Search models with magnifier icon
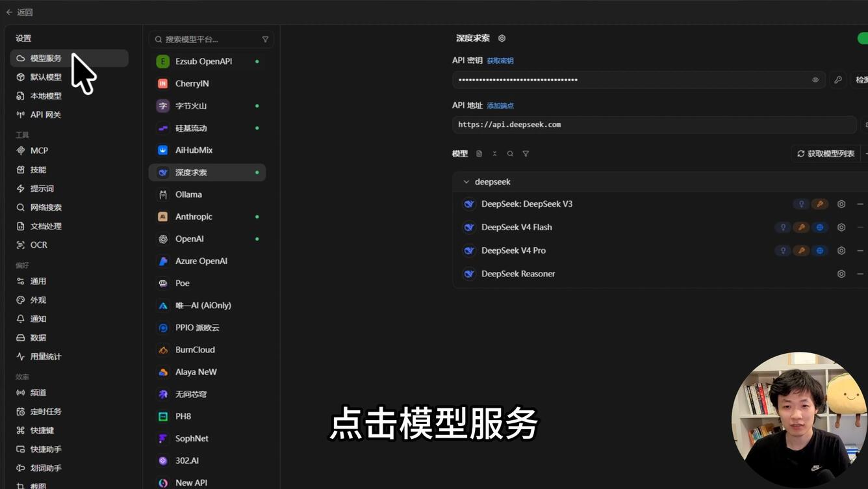The image size is (868, 489). pyautogui.click(x=510, y=154)
